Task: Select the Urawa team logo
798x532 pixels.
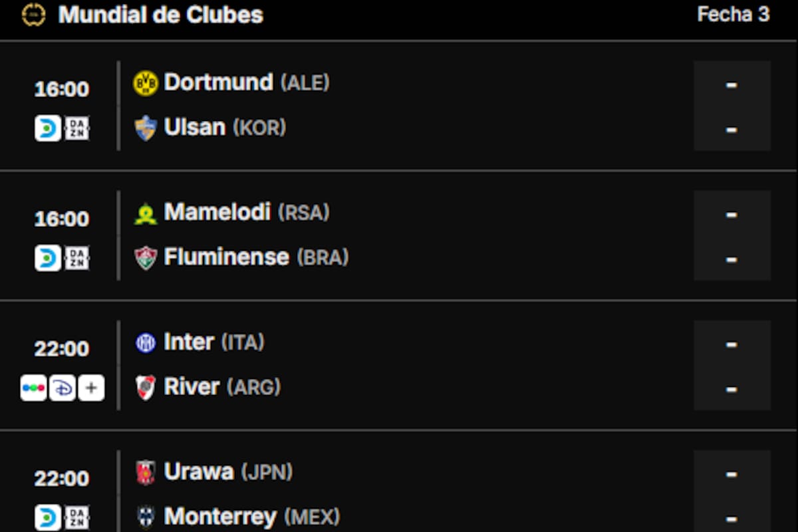Action: (x=146, y=471)
